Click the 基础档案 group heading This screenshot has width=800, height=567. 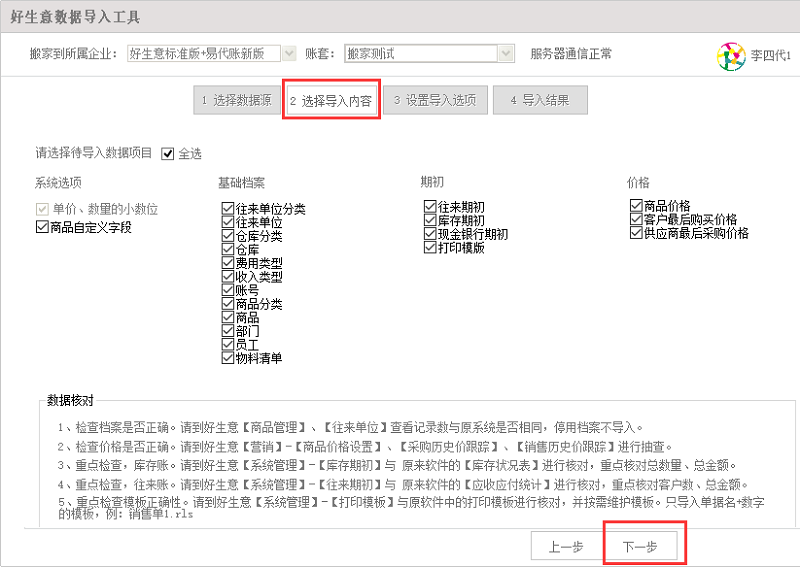241,182
